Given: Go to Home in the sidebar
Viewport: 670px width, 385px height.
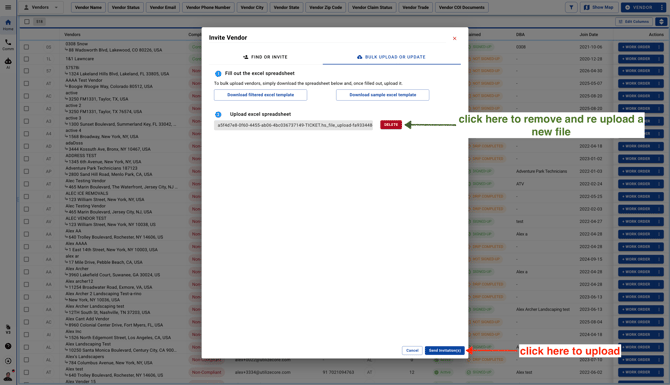Looking at the screenshot, I should click(x=8, y=25).
